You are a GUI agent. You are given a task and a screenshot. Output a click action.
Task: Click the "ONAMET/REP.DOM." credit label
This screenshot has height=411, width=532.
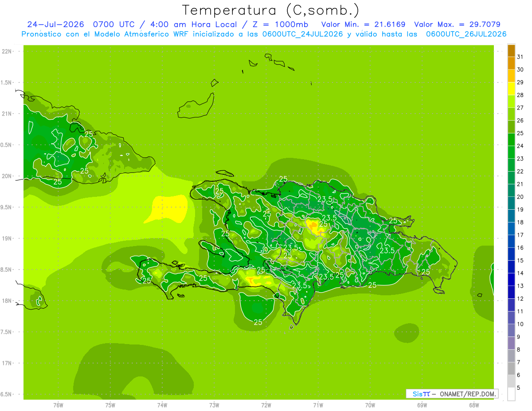468,394
